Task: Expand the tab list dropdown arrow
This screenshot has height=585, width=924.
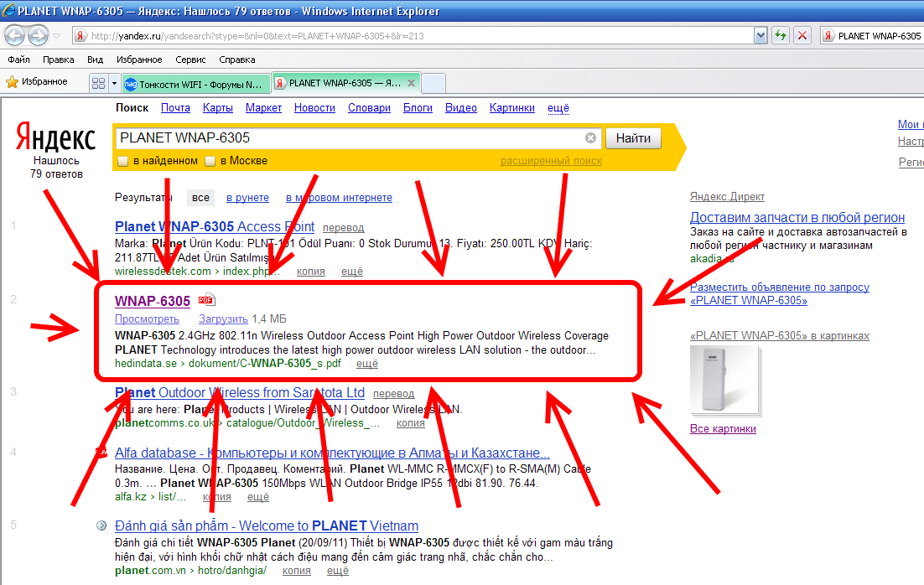Action: tap(114, 84)
